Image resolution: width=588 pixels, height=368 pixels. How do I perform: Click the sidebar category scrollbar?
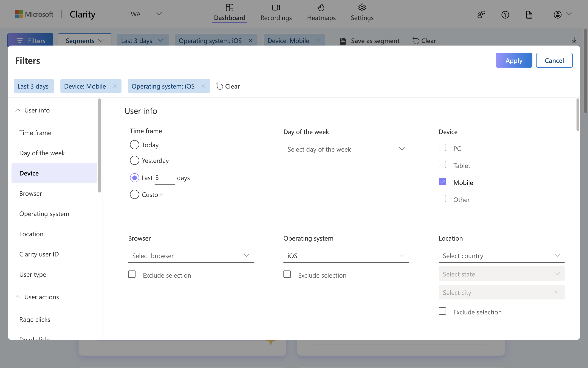[x=99, y=145]
